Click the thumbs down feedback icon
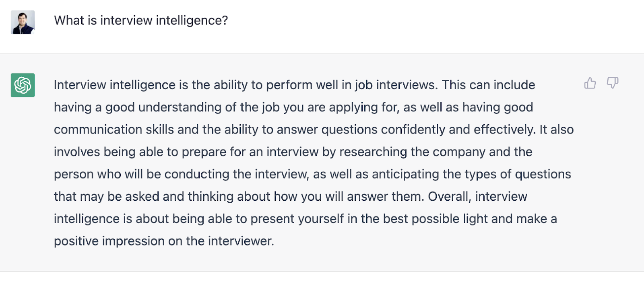The width and height of the screenshot is (644, 282). (x=612, y=83)
